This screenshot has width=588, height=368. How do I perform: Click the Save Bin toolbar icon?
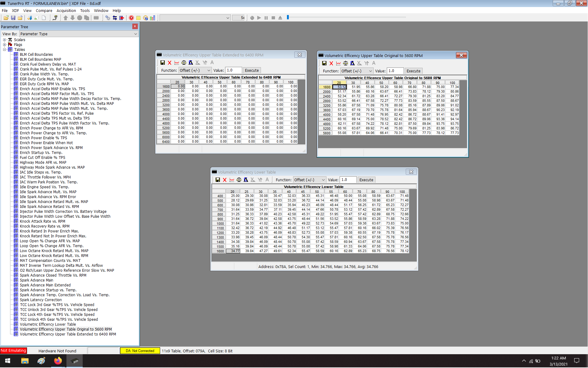(x=13, y=18)
